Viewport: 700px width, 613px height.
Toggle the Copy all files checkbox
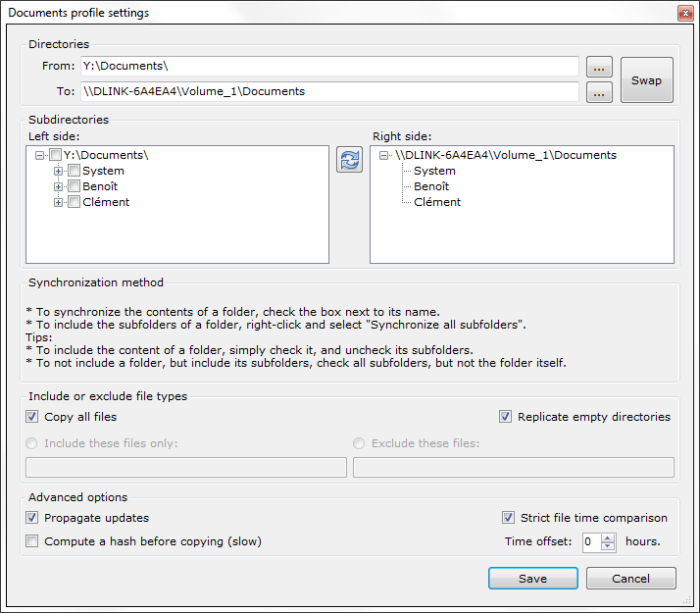[x=33, y=417]
